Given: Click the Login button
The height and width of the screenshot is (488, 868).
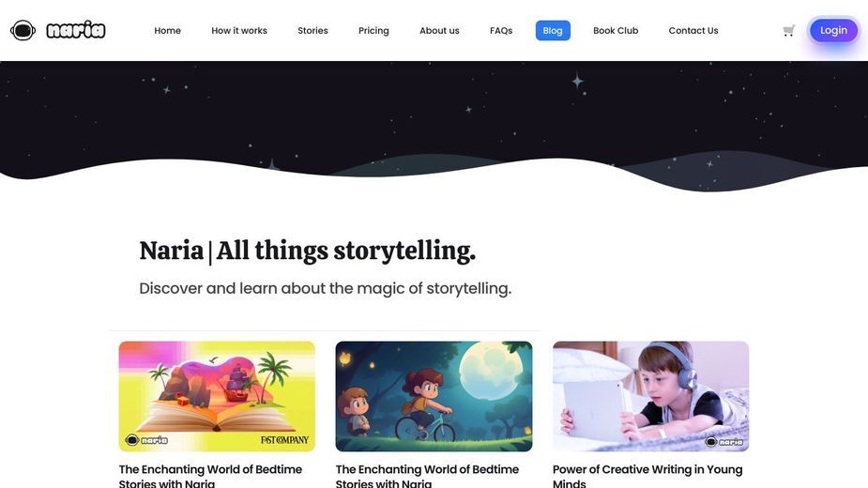Looking at the screenshot, I should pos(833,30).
